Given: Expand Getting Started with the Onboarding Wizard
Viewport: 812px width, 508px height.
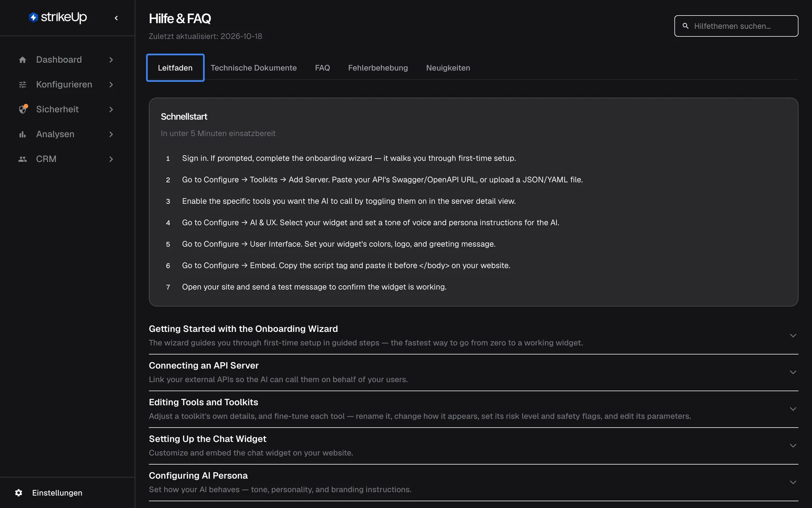Looking at the screenshot, I should pos(474,336).
